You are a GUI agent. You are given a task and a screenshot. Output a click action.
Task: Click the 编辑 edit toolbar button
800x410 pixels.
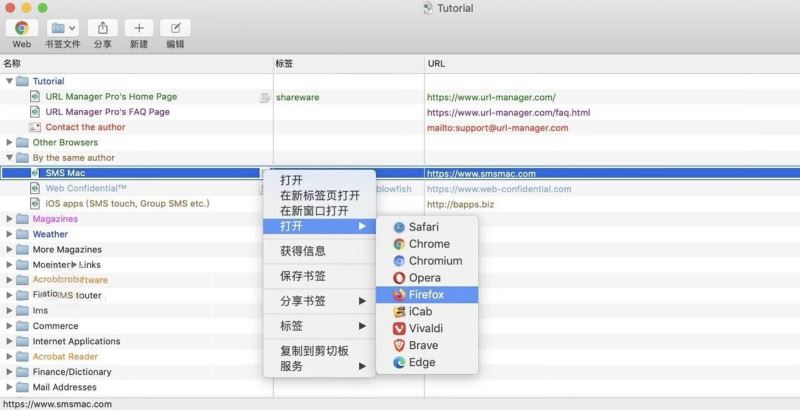(x=175, y=28)
